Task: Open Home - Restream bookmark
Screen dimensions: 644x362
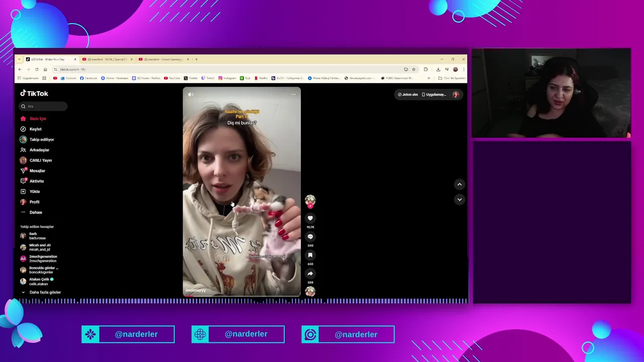Action: (115, 78)
